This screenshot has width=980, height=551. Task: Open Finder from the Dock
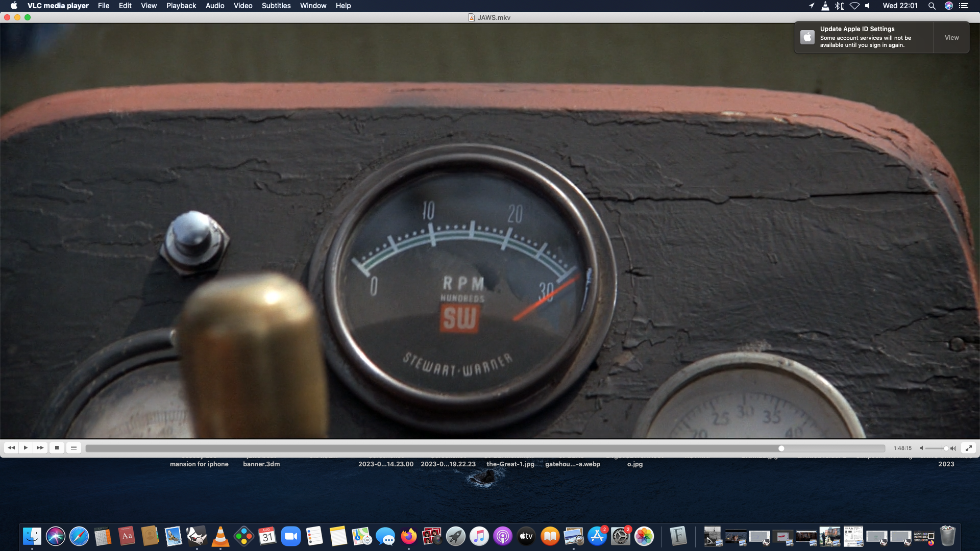pyautogui.click(x=32, y=536)
